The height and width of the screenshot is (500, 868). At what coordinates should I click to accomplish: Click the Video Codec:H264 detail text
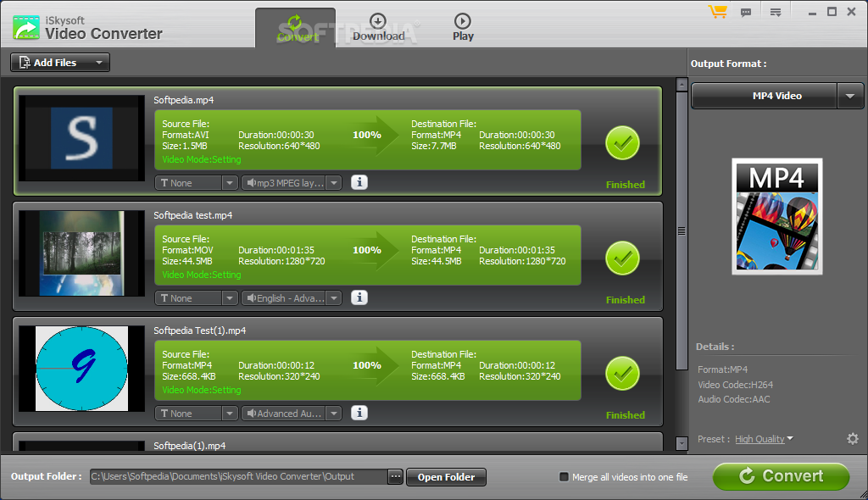click(x=735, y=384)
